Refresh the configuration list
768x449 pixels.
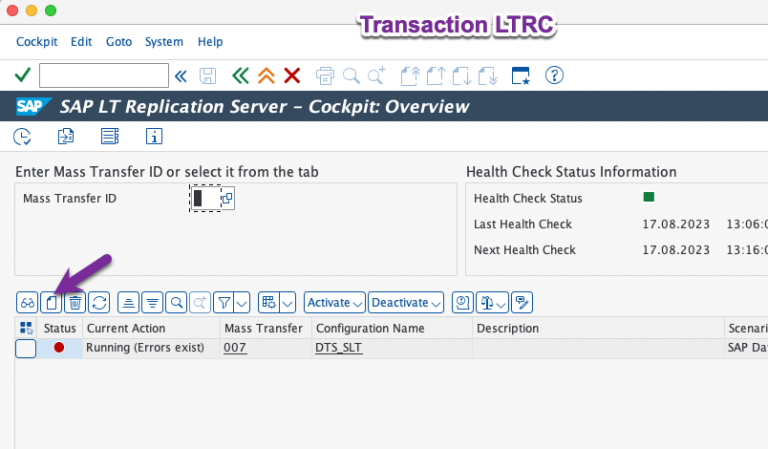click(99, 302)
